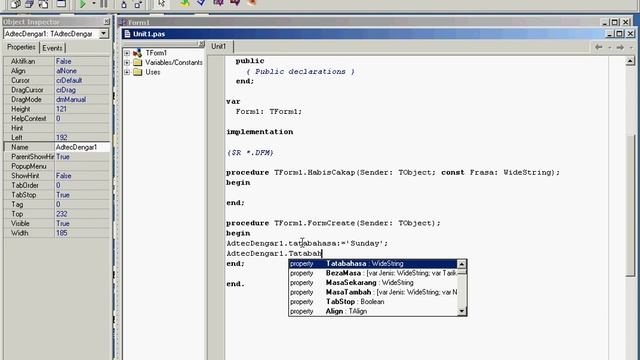The width and height of the screenshot is (640, 360).
Task: Select the Cursor property value crDefault
Action: (82, 80)
